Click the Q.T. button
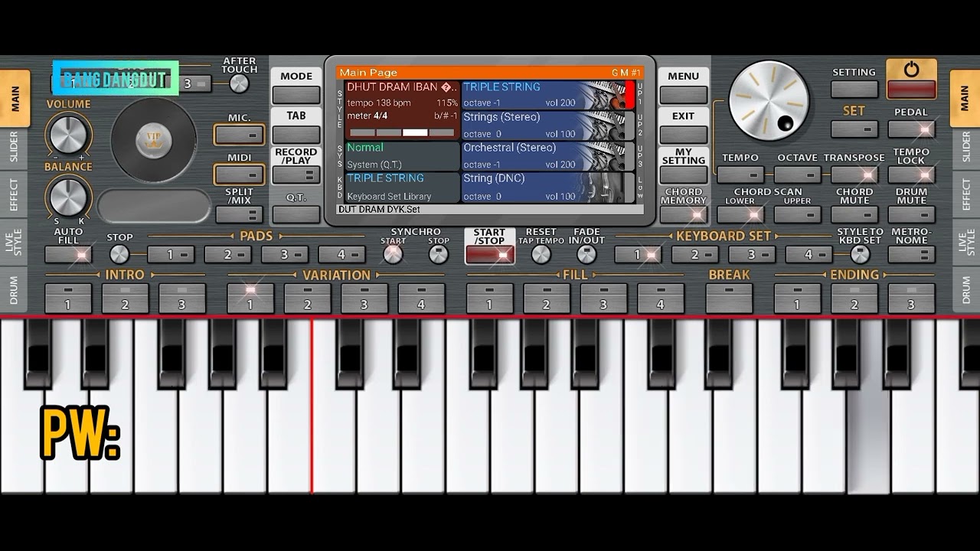Screen dimensions: 980x551 [296, 214]
